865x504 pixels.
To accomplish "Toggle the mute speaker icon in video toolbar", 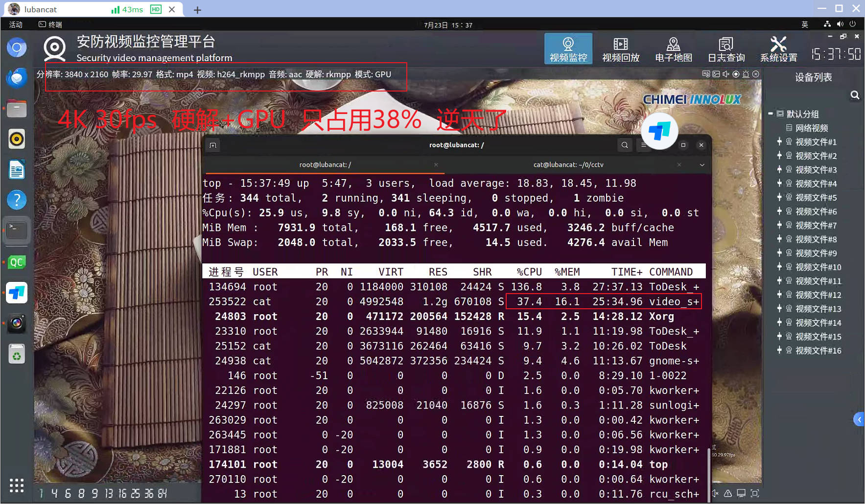I will 726,74.
